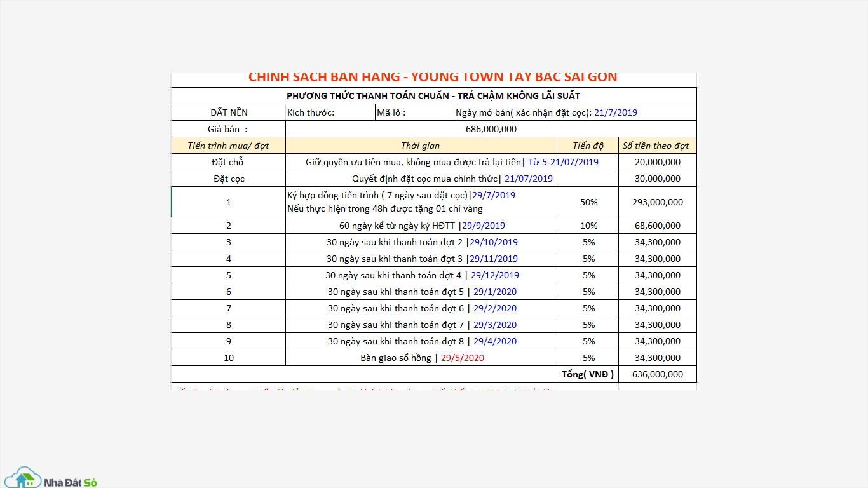Select the 50% progress cell
Viewport: 868px width, 488px height.
coord(589,202)
